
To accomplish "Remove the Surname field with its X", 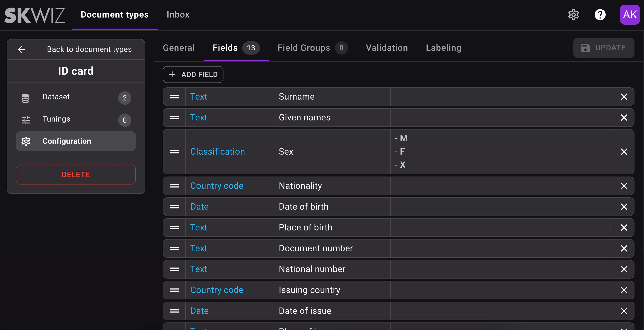I will [x=624, y=97].
